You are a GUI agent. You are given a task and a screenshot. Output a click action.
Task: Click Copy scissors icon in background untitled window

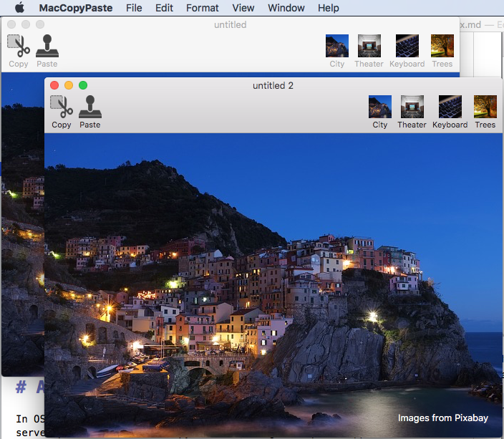click(x=19, y=46)
